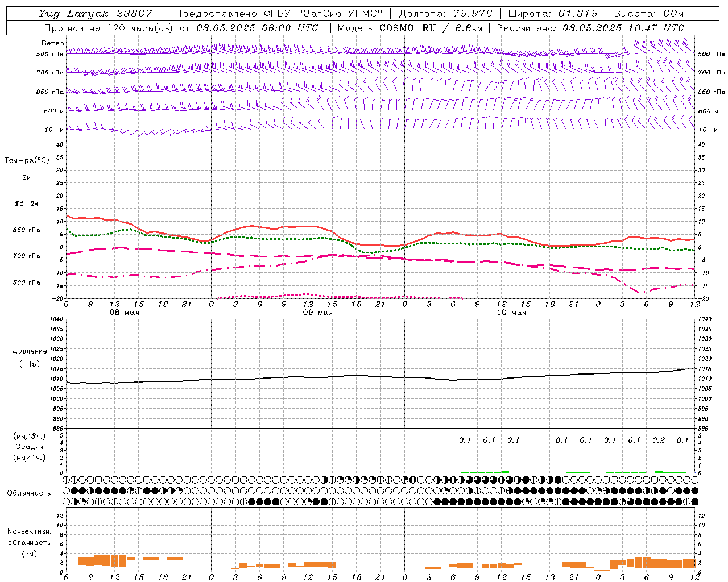This screenshot has width=728, height=582.
Task: Click the Модель COSMO-RU / 6.6км label
Action: point(410,28)
